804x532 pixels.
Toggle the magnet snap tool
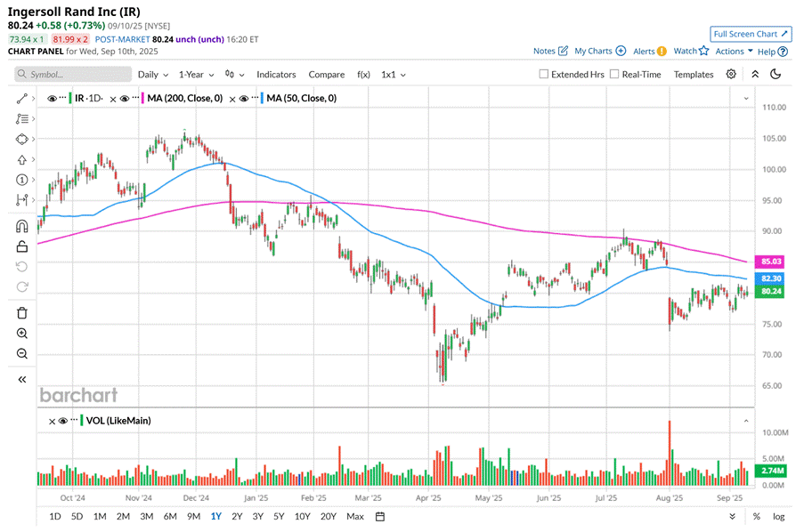[21, 226]
